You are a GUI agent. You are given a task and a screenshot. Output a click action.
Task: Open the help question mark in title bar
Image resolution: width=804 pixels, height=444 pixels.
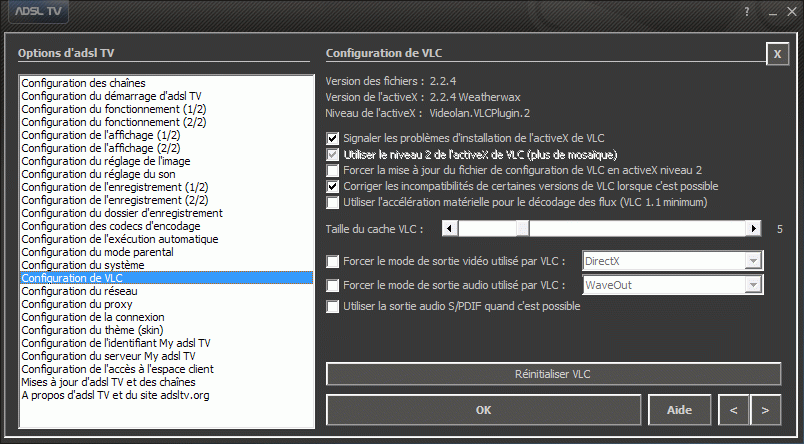coord(747,11)
